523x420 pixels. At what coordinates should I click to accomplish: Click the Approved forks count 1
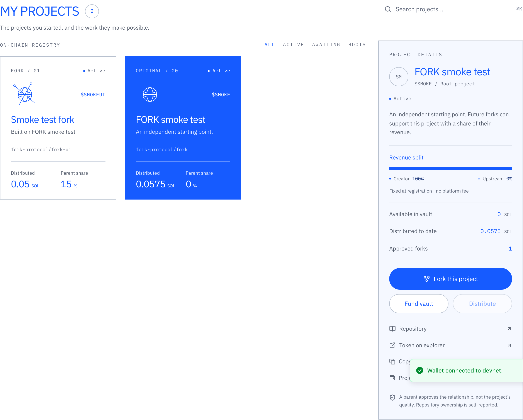[510, 249]
